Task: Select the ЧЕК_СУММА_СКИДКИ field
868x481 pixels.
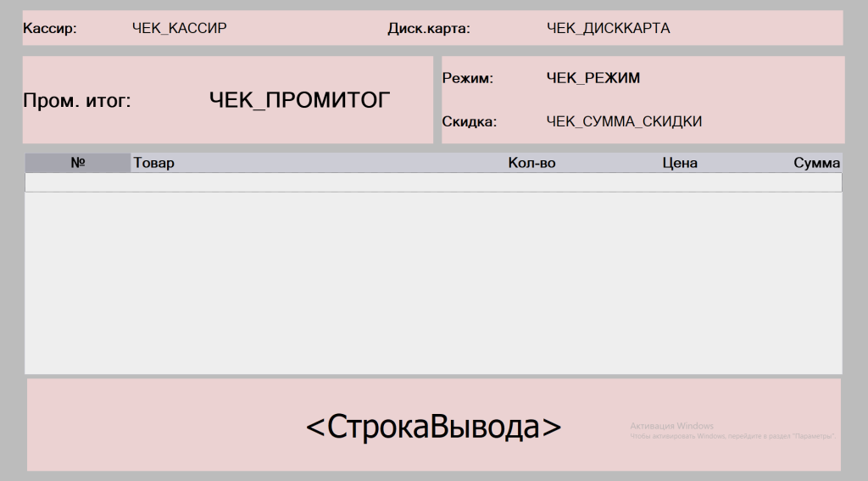Action: (624, 121)
